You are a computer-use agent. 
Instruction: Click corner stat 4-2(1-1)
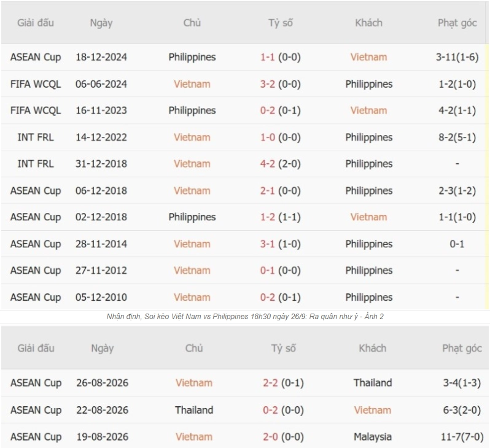457,110
